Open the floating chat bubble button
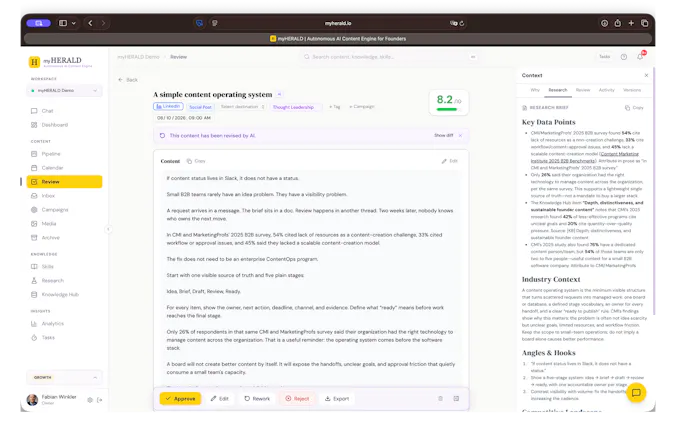The height and width of the screenshot is (439, 676). pyautogui.click(x=636, y=392)
